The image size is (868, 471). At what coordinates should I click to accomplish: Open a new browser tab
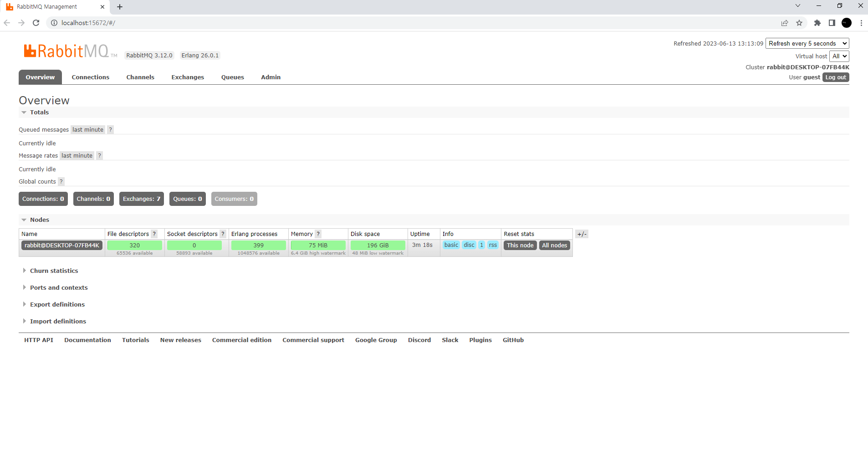pos(120,7)
